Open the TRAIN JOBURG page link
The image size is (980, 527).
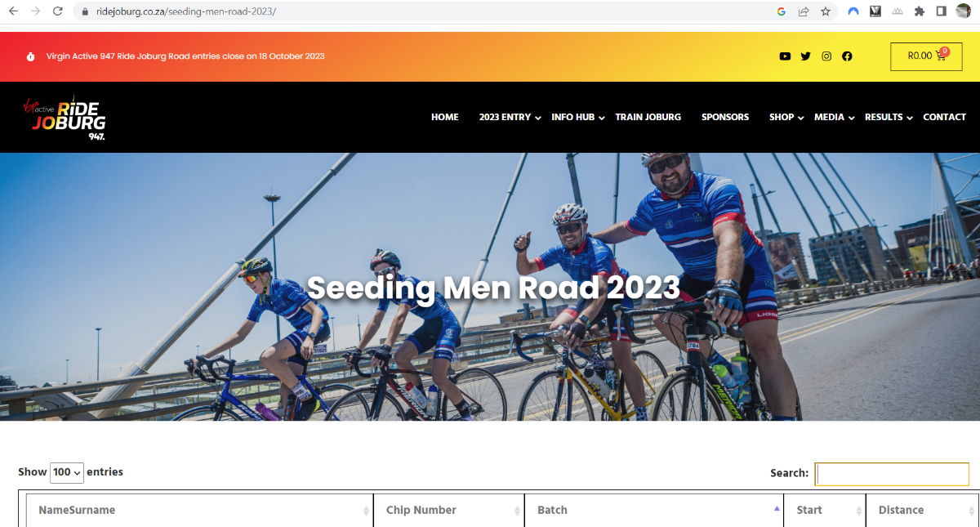tap(648, 118)
